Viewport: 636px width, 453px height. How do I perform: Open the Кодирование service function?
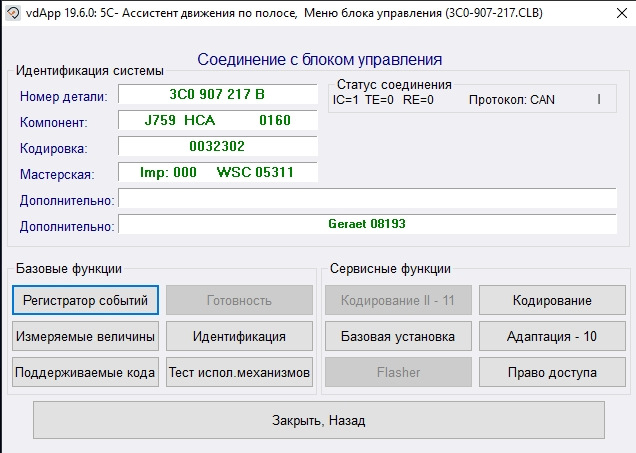pyautogui.click(x=552, y=300)
